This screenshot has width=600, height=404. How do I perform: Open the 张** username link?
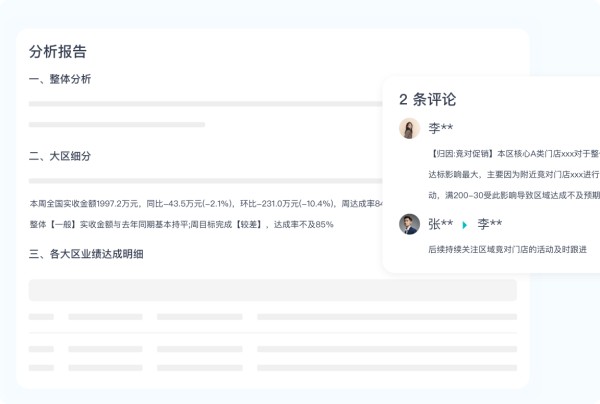(440, 224)
